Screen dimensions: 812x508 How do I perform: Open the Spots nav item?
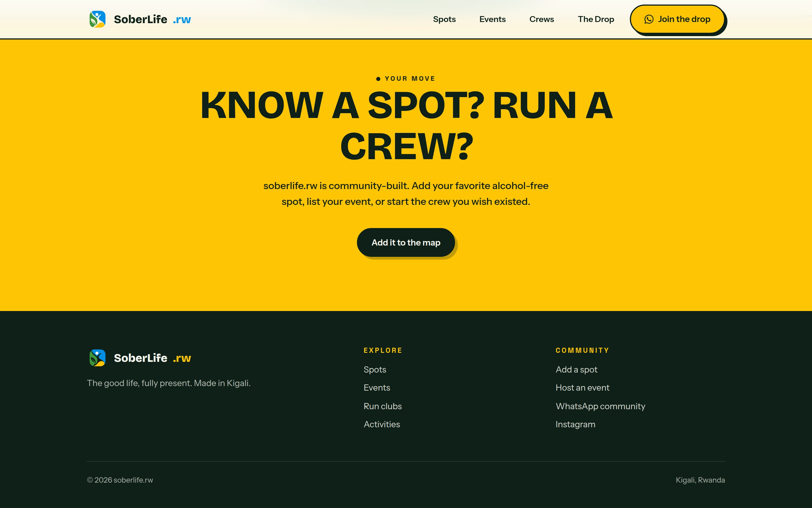pos(444,19)
